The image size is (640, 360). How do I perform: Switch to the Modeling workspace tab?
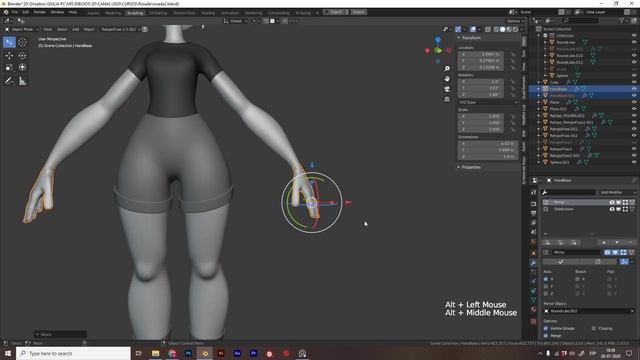pos(113,13)
